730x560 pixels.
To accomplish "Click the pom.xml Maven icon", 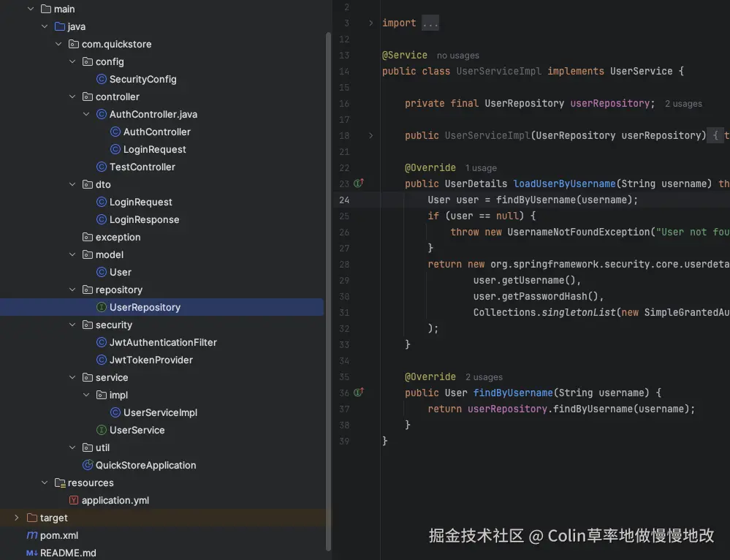I will (x=32, y=535).
